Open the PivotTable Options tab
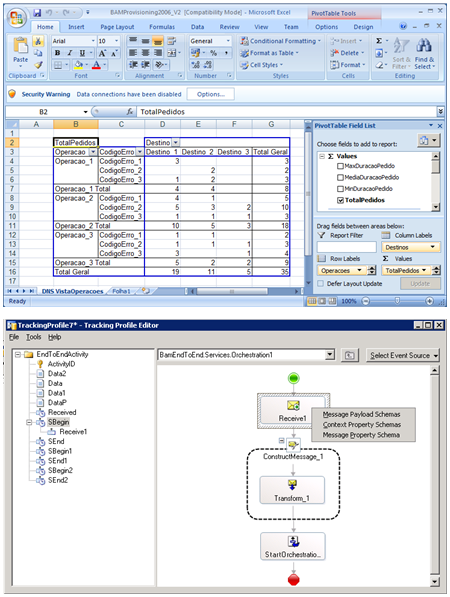Viewport: 450px width, 597px height. click(326, 27)
